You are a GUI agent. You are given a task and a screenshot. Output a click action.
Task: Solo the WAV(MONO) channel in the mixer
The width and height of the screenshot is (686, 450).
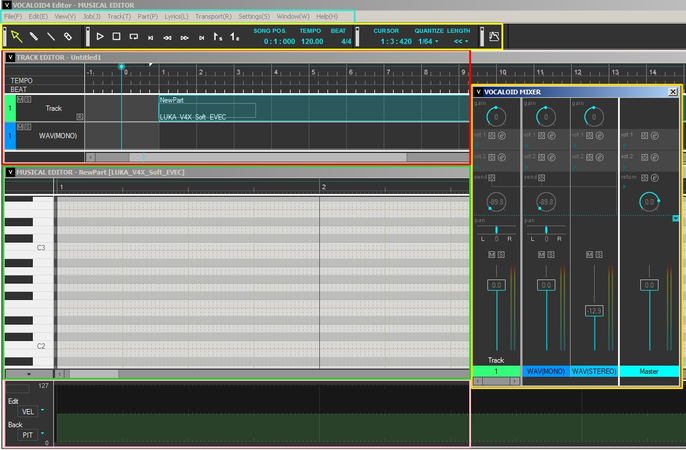551,255
